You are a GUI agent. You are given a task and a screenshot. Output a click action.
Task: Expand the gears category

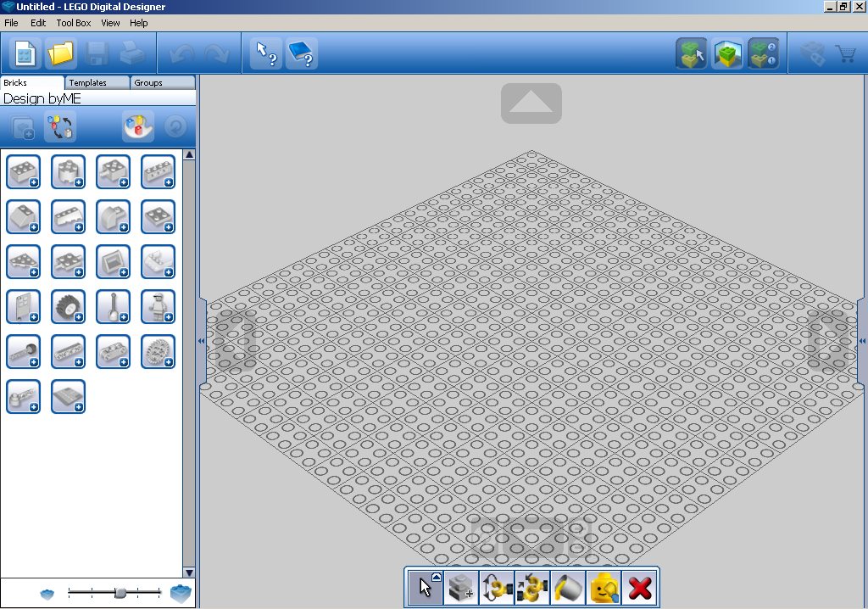(x=158, y=351)
